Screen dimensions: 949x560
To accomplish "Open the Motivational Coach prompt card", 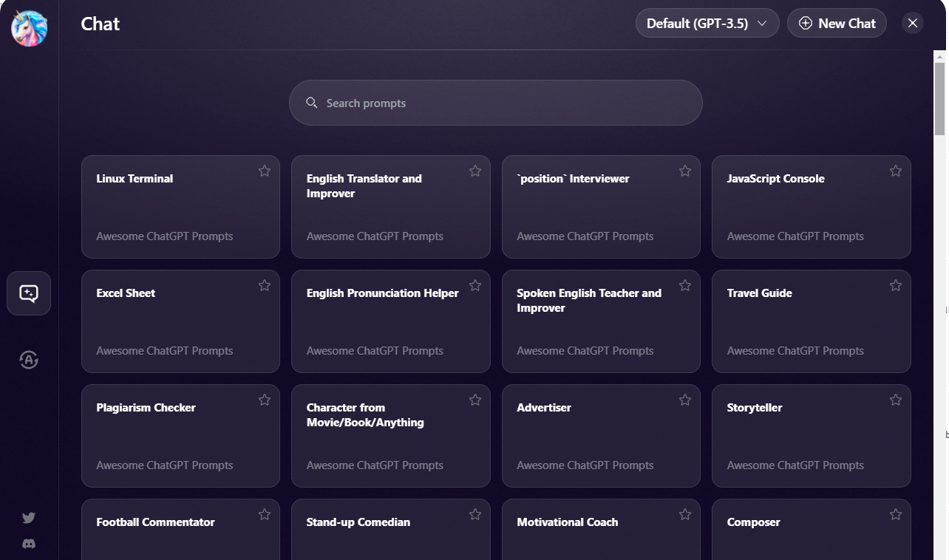I will click(x=601, y=528).
